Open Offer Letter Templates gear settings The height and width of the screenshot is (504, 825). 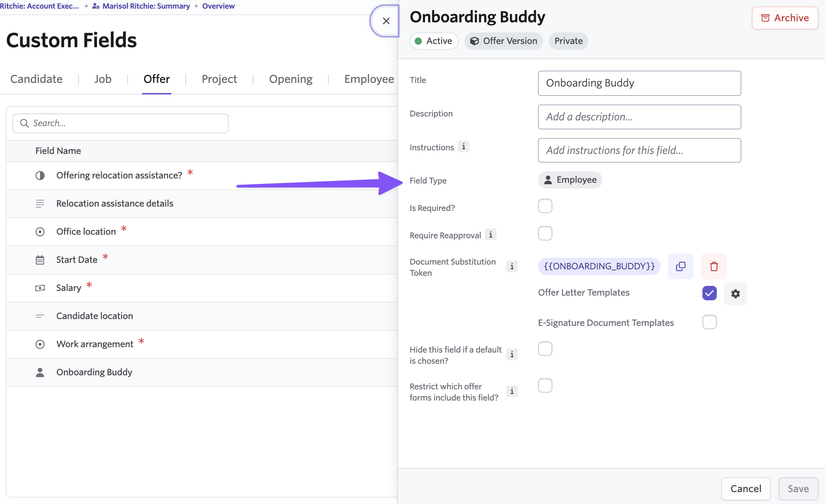point(735,294)
